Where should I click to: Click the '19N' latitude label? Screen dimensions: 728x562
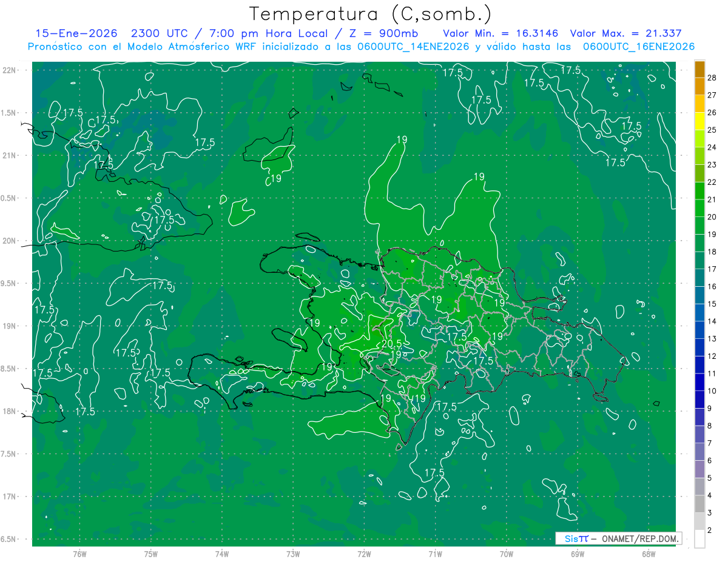click(x=9, y=326)
